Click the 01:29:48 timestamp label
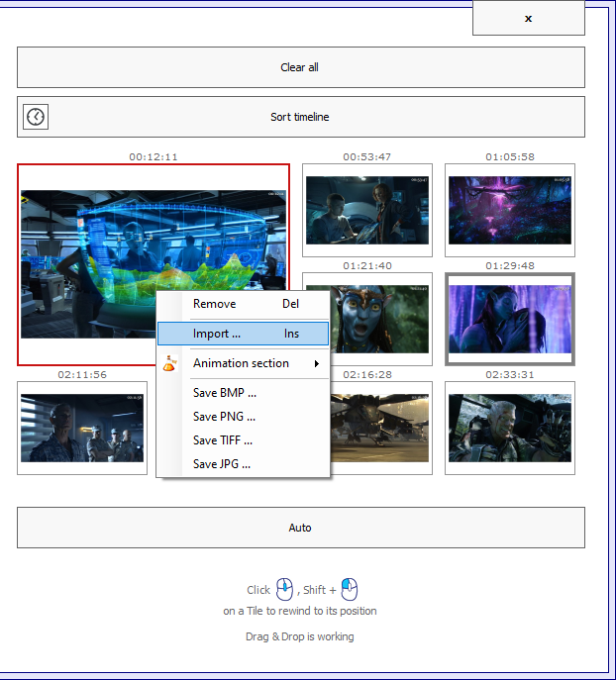 (510, 266)
